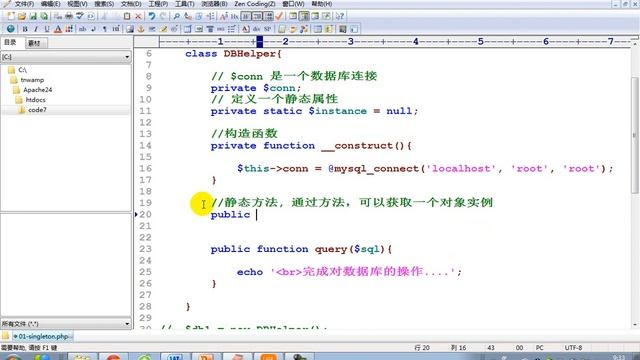Apply Bold tag with B icon
This screenshot has height=360, width=640.
24,29
